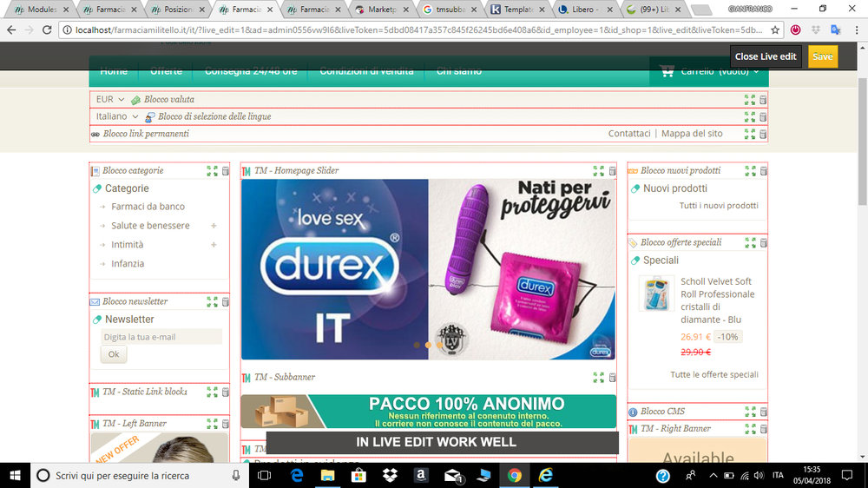
Task: Expand the Salute e benessere category
Action: tap(214, 226)
